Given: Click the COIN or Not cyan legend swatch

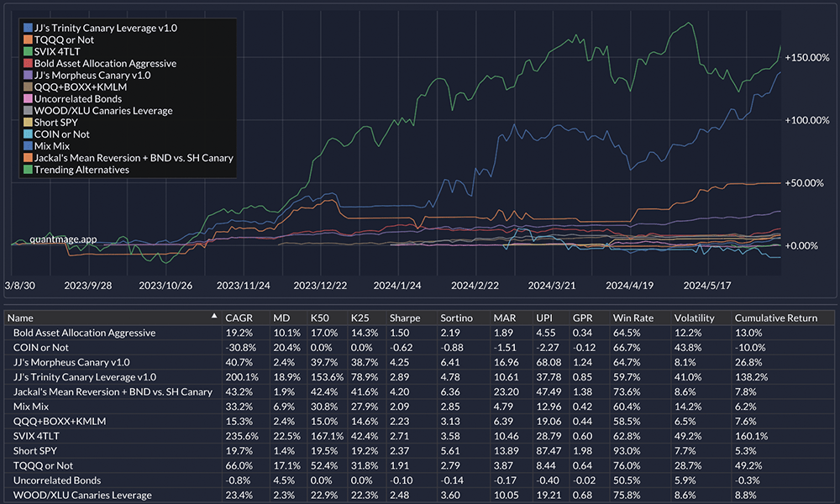Looking at the screenshot, I should pos(28,134).
